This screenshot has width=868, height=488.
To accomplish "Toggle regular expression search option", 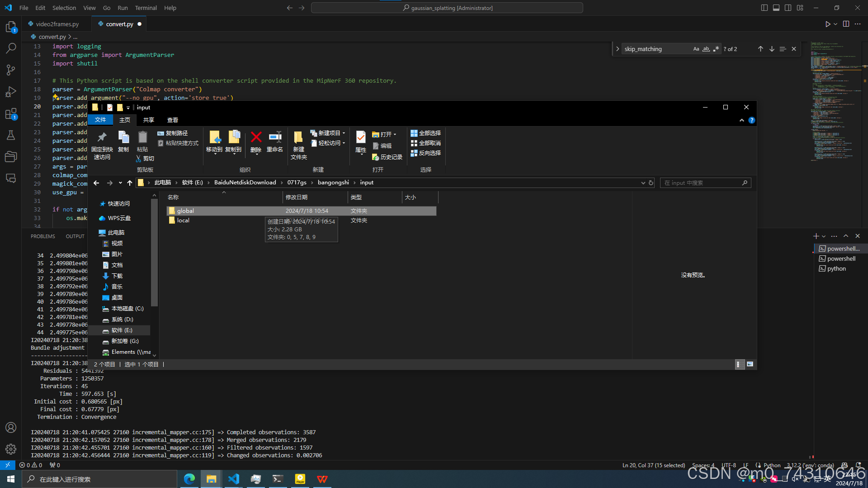I will (716, 49).
